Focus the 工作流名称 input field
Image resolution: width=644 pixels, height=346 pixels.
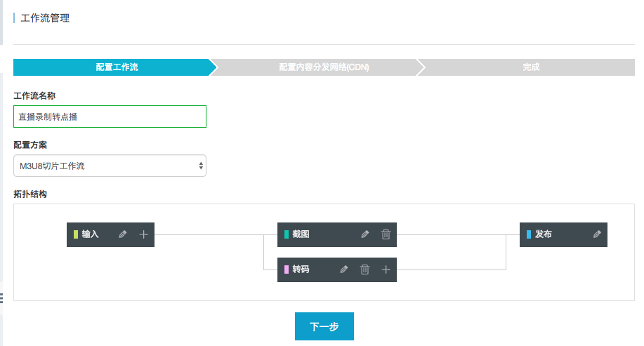(110, 117)
